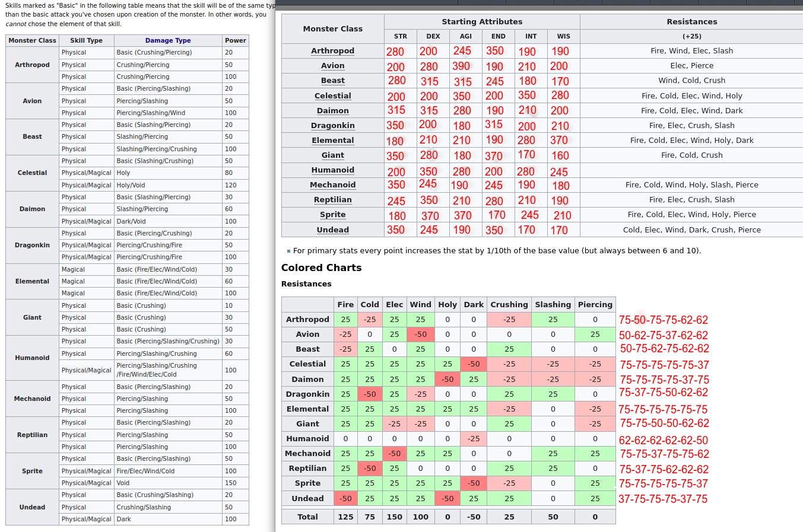Open Arthropod link in Starting Attributes table

pyautogui.click(x=332, y=51)
